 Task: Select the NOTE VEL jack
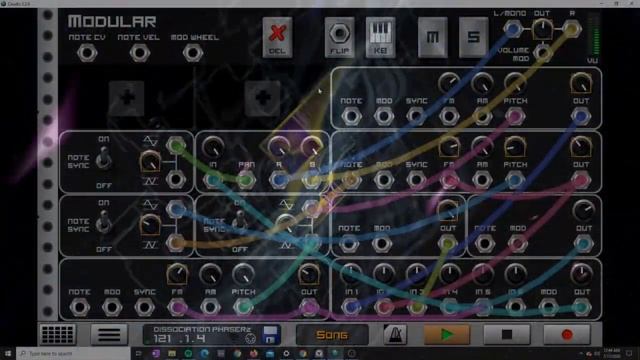pos(140,53)
